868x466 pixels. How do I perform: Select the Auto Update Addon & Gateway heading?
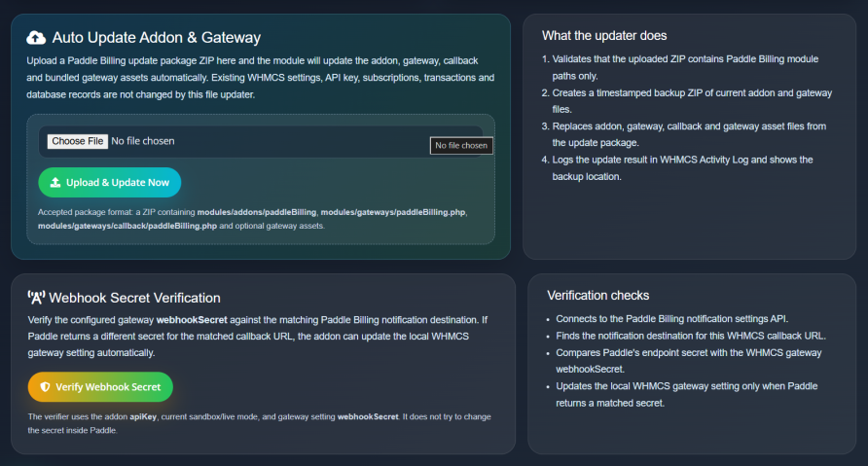[x=156, y=38]
